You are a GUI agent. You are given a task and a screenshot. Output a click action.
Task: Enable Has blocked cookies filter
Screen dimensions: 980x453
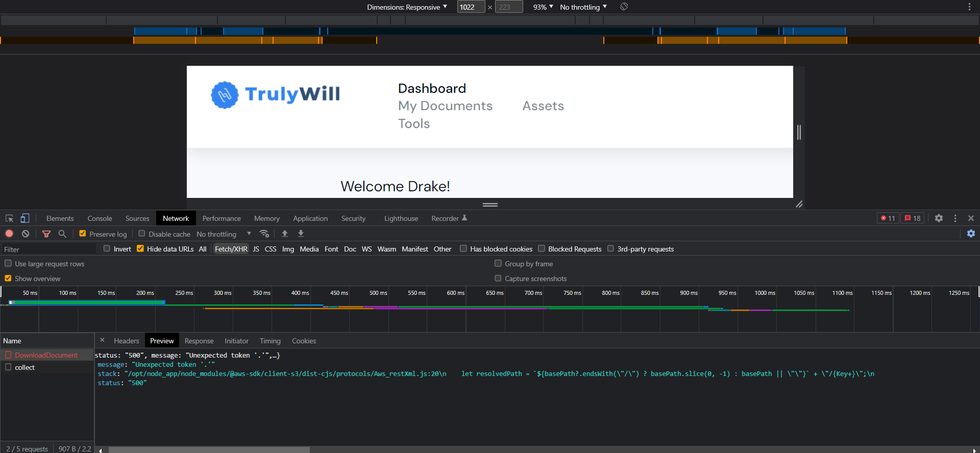[463, 248]
